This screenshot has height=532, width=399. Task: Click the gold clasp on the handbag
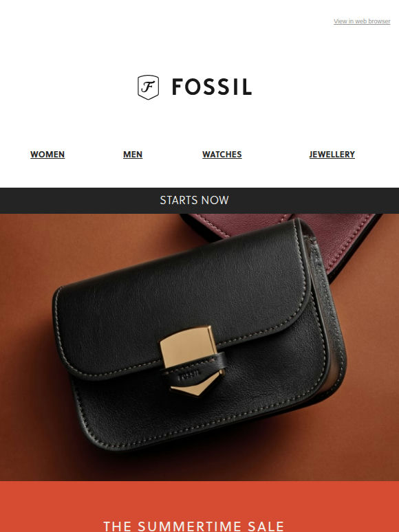coord(188,347)
